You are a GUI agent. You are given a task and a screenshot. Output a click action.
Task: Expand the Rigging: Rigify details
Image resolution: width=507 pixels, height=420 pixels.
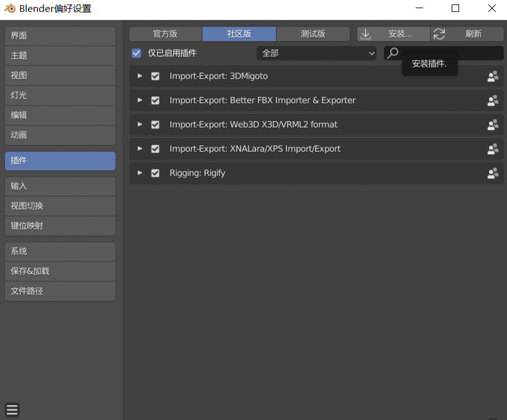[x=140, y=173]
